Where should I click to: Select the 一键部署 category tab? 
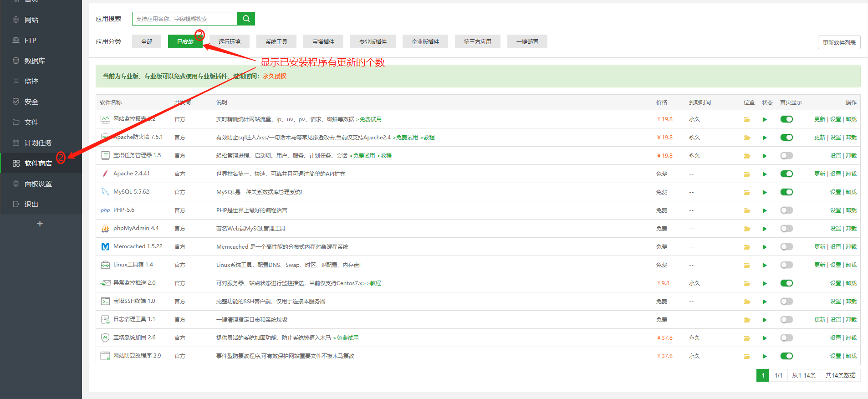[527, 41]
